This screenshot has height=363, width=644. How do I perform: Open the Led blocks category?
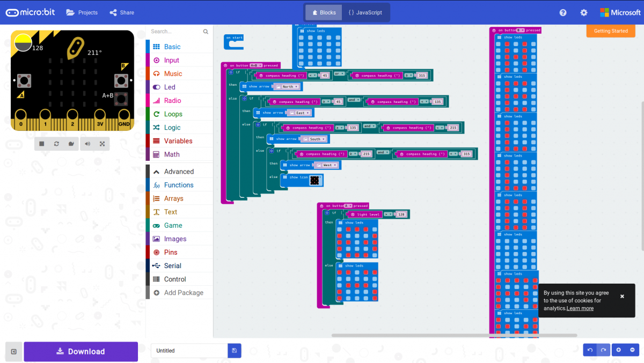point(179,87)
